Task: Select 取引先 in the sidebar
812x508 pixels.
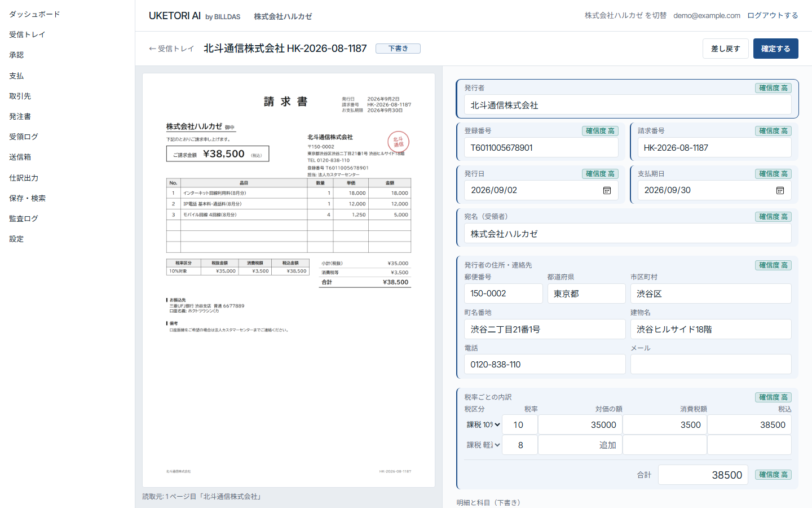Action: (20, 96)
